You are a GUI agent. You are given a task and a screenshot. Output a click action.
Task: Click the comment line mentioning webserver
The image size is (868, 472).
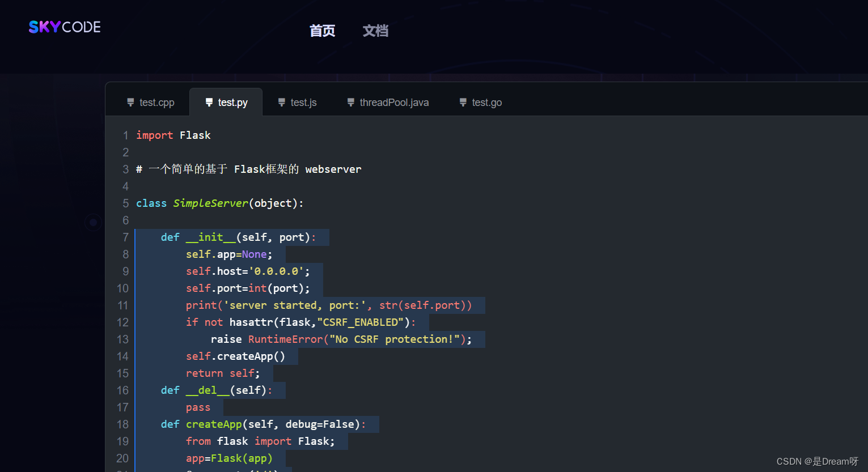249,169
